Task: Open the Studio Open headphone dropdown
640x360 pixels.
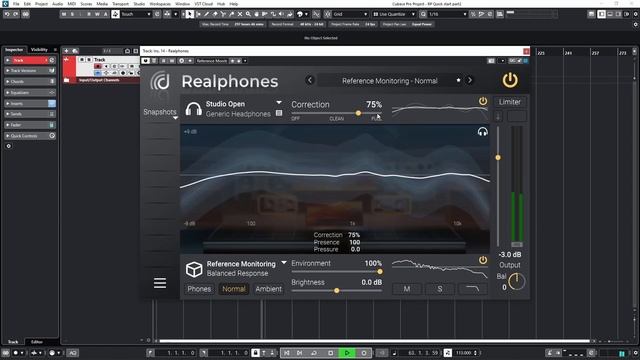Action: 279,102
